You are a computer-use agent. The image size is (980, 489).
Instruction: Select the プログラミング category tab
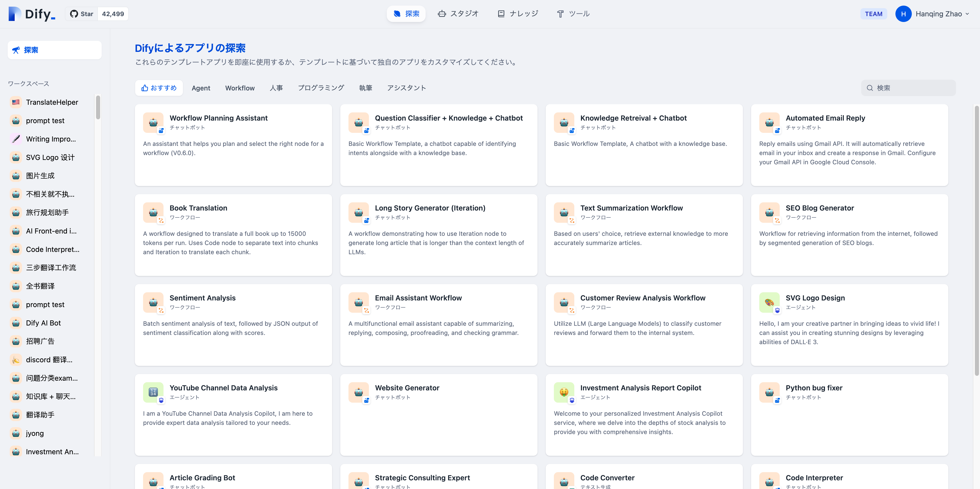[x=321, y=88]
